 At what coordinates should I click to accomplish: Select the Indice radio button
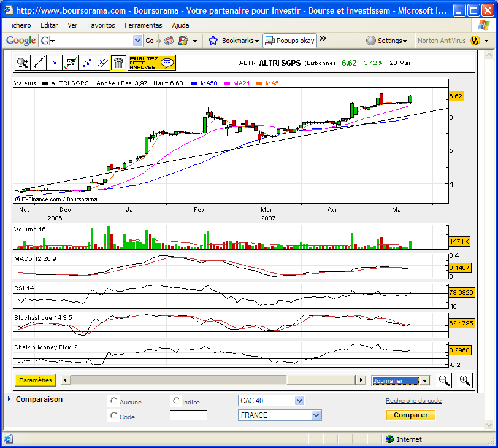[x=176, y=401]
